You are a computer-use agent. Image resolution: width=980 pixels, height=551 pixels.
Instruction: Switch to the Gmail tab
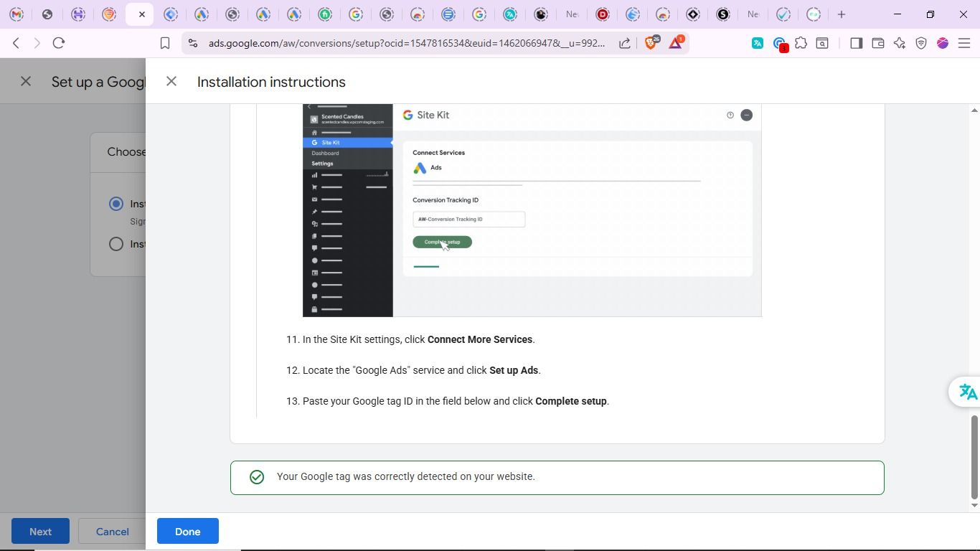(x=17, y=14)
